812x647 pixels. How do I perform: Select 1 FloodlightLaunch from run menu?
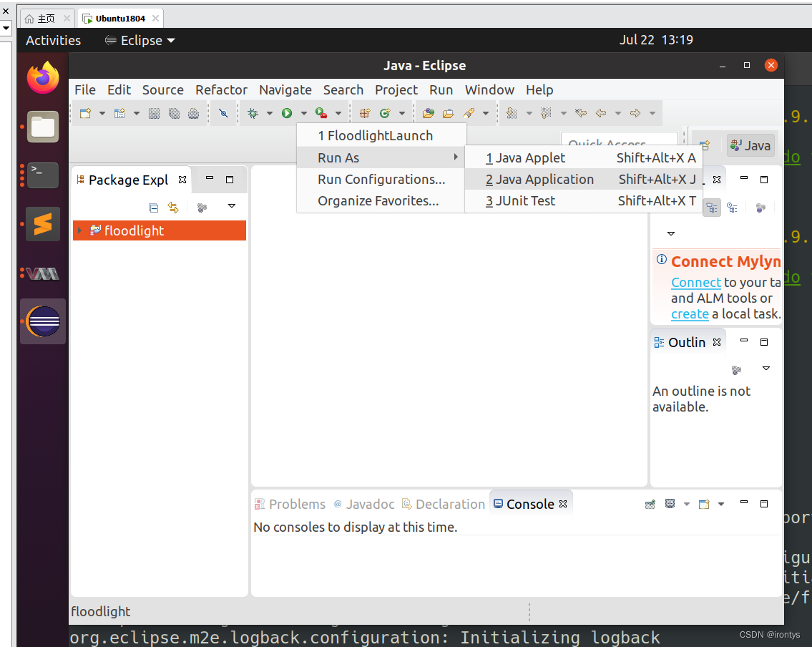coord(381,136)
